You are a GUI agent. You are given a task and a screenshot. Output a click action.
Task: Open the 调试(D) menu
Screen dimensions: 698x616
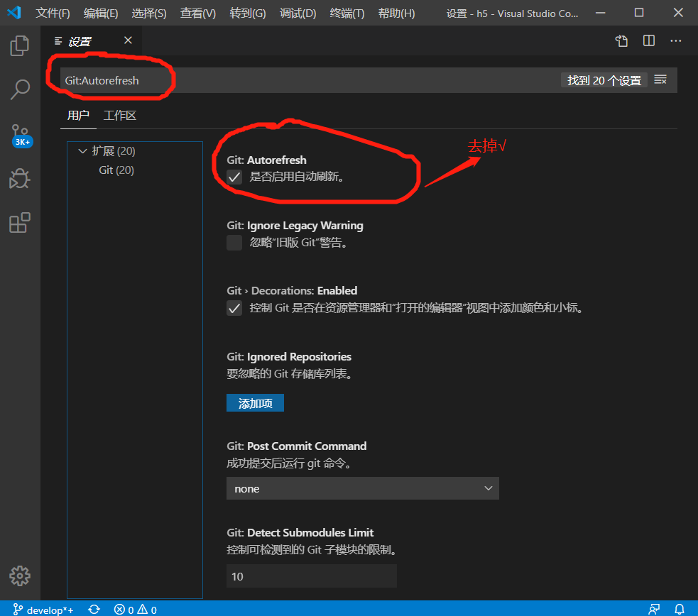298,13
